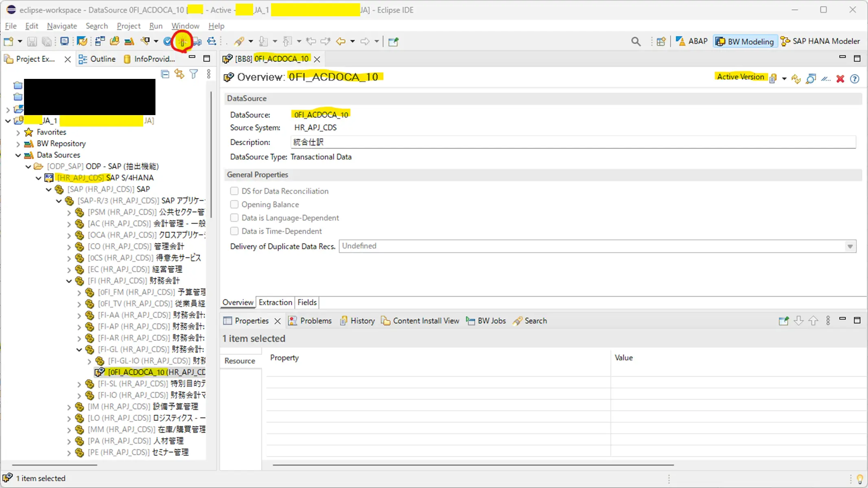Expand the [FI-AP (HR_APJ_CDS)] node

point(79,327)
